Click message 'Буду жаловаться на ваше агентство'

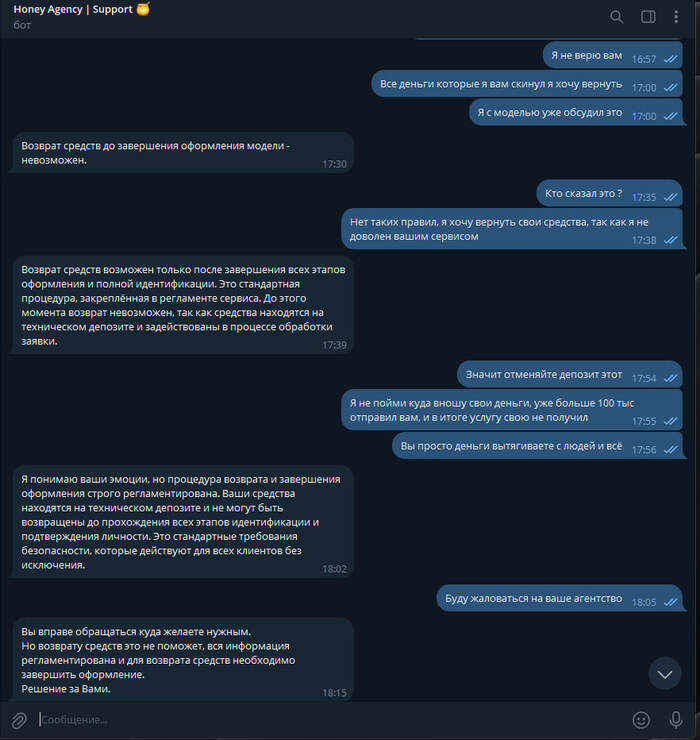pyautogui.click(x=560, y=598)
